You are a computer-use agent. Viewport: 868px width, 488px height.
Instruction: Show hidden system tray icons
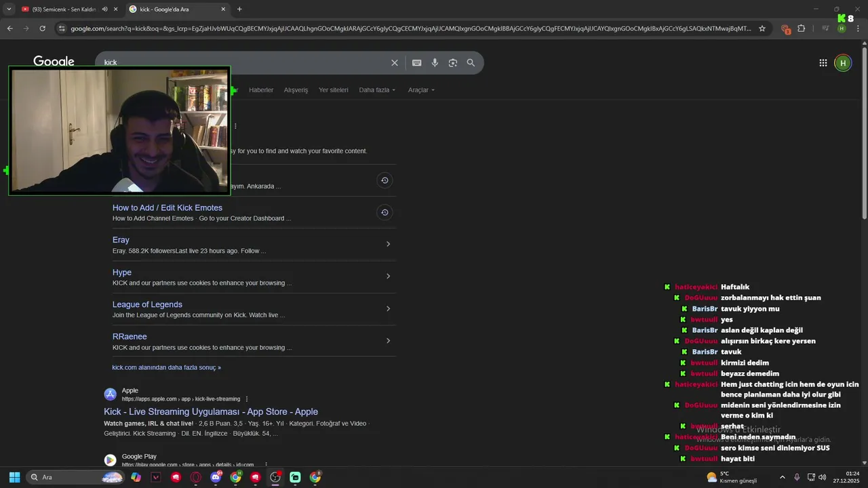click(x=782, y=477)
